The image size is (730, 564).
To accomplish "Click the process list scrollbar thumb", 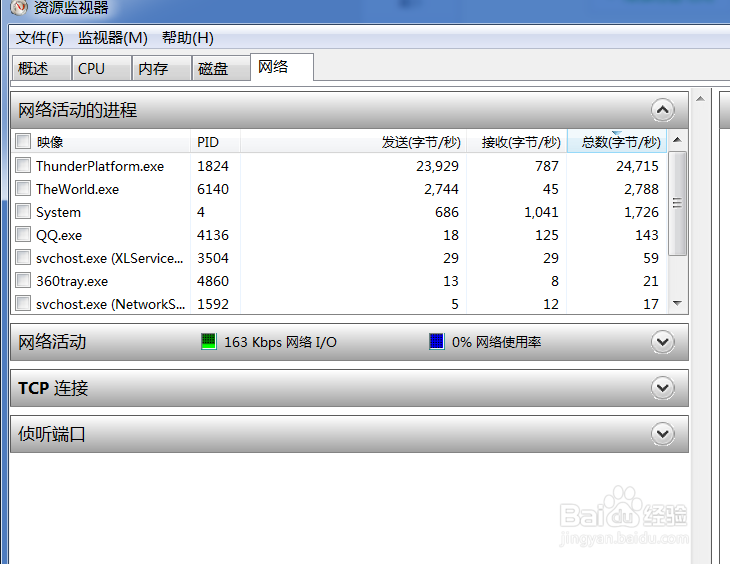I will point(677,203).
